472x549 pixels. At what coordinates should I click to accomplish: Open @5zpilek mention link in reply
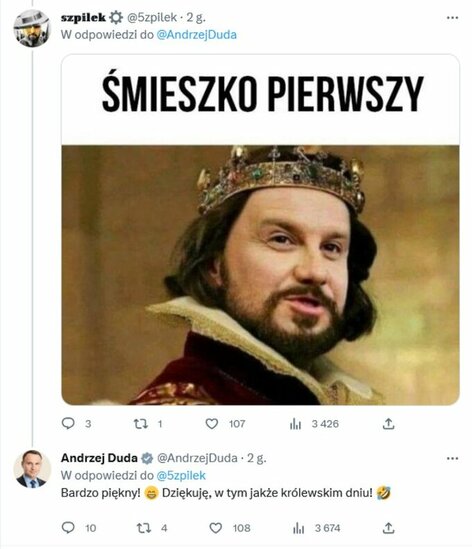click(181, 475)
